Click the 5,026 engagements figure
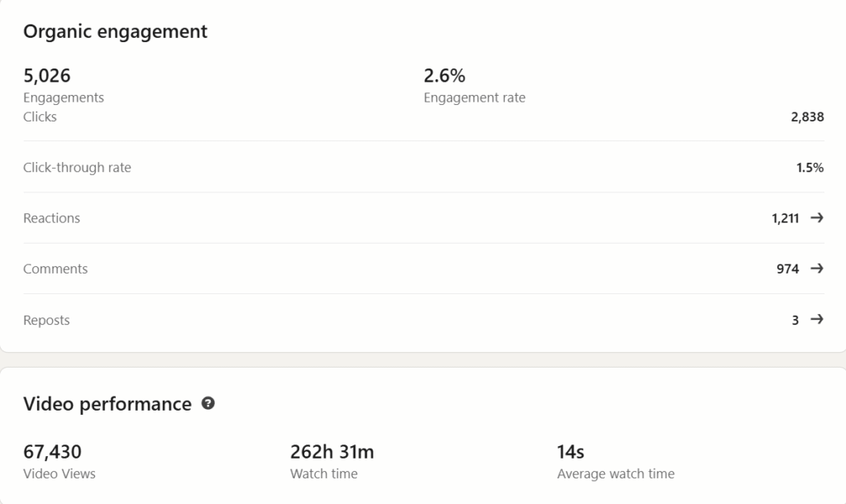The image size is (846, 504). coord(47,75)
